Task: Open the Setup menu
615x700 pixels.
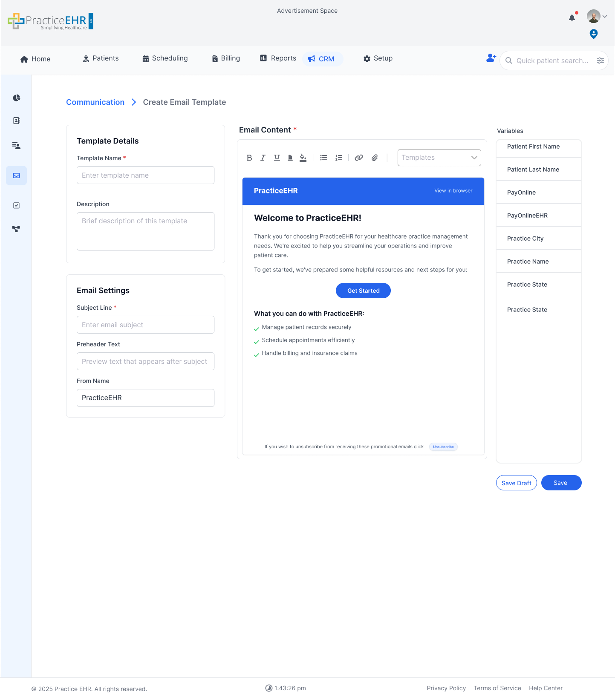Action: pos(378,58)
